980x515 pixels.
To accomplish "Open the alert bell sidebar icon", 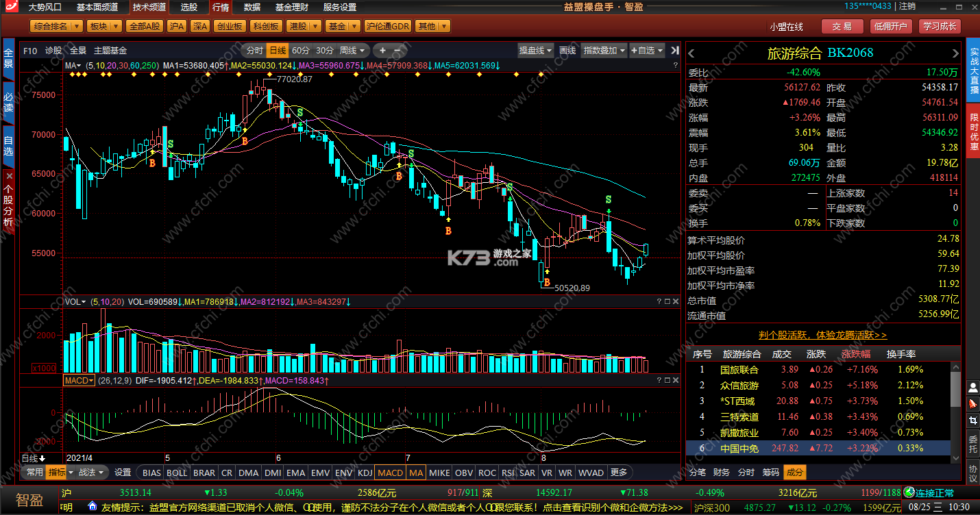I will click(x=972, y=405).
